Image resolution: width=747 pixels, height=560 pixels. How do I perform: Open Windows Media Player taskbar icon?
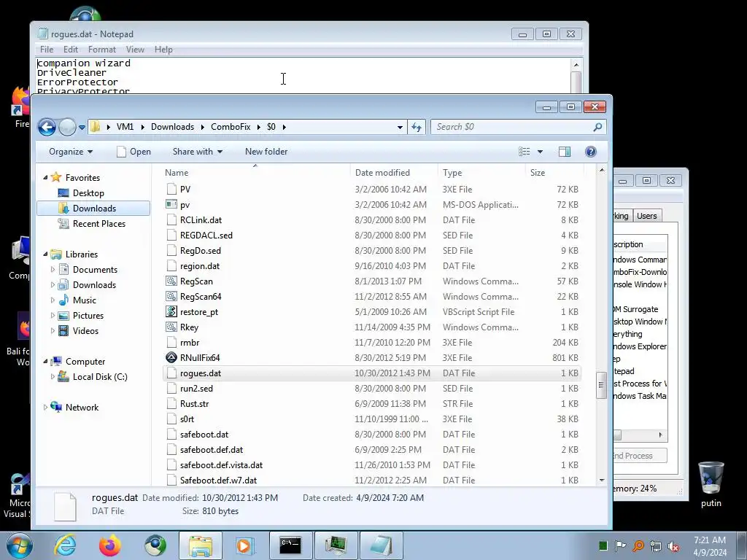[244, 545]
